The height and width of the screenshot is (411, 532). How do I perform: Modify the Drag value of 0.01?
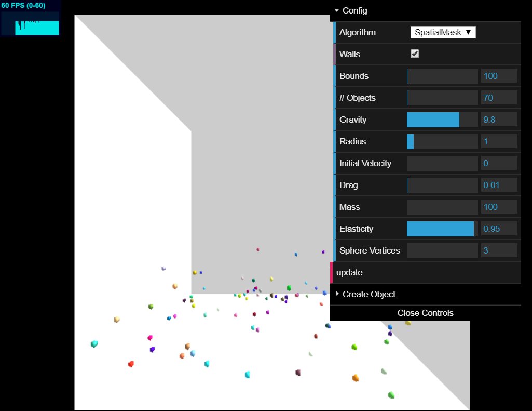pyautogui.click(x=499, y=184)
